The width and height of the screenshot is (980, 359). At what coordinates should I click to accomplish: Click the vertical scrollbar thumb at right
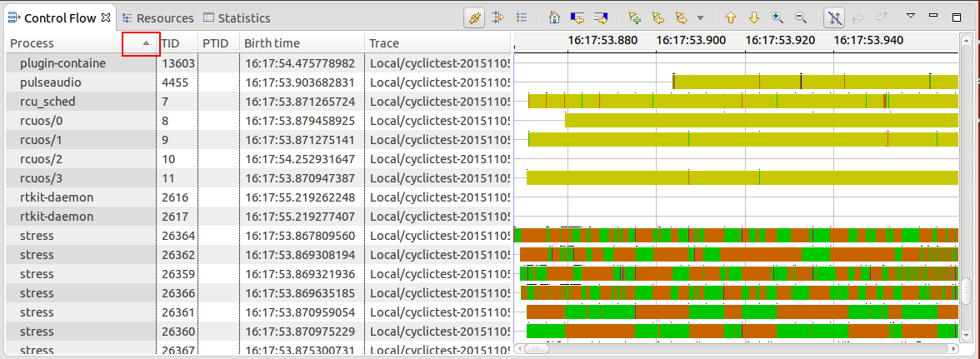pos(967,291)
